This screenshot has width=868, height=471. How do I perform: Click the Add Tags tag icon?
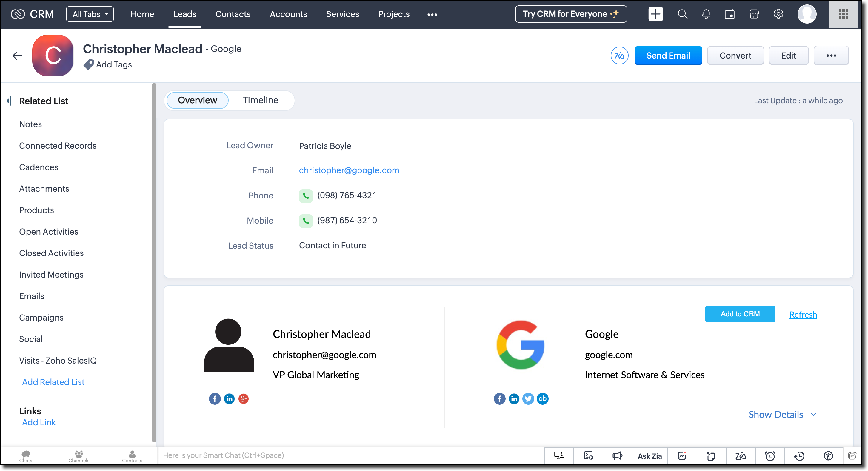[89, 64]
